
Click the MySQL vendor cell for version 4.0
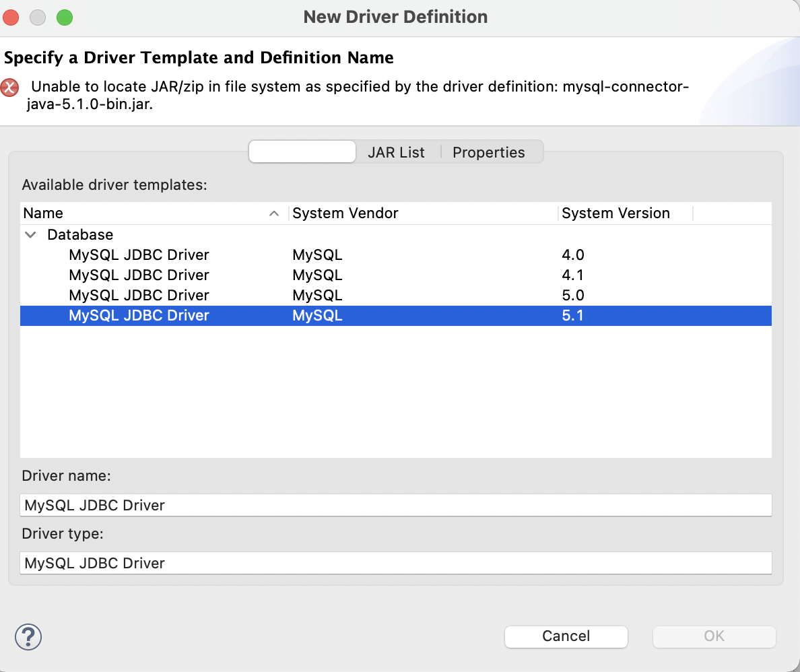[x=317, y=255]
